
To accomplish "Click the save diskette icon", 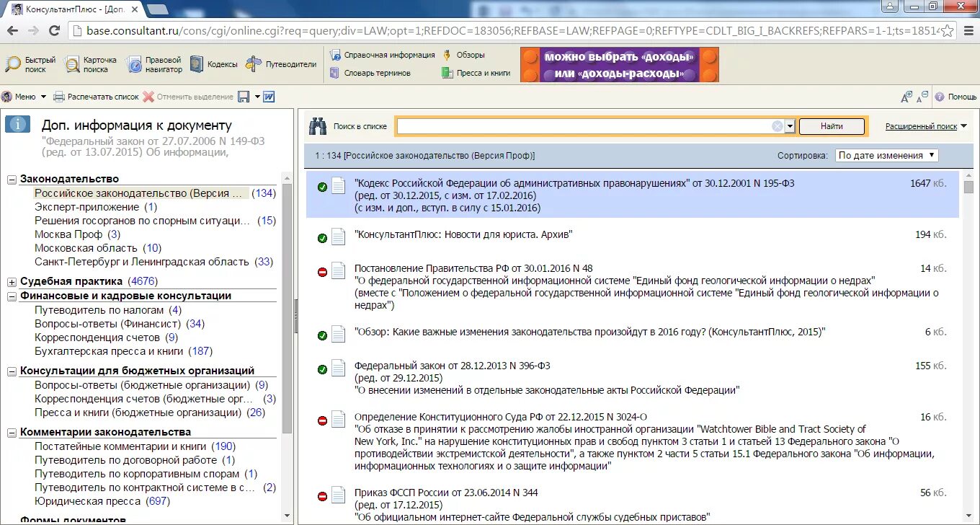I will pos(244,97).
